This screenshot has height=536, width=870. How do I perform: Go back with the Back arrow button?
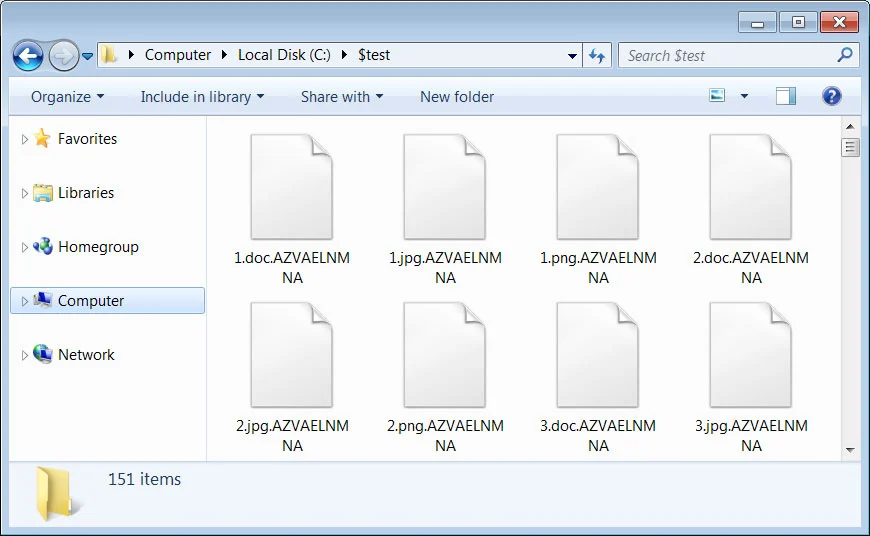(x=28, y=55)
